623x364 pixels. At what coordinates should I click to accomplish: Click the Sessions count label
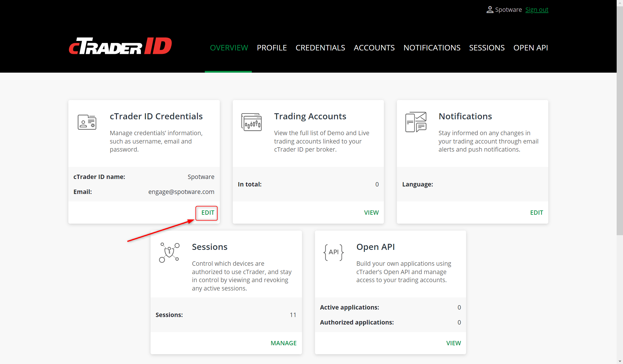coord(169,315)
